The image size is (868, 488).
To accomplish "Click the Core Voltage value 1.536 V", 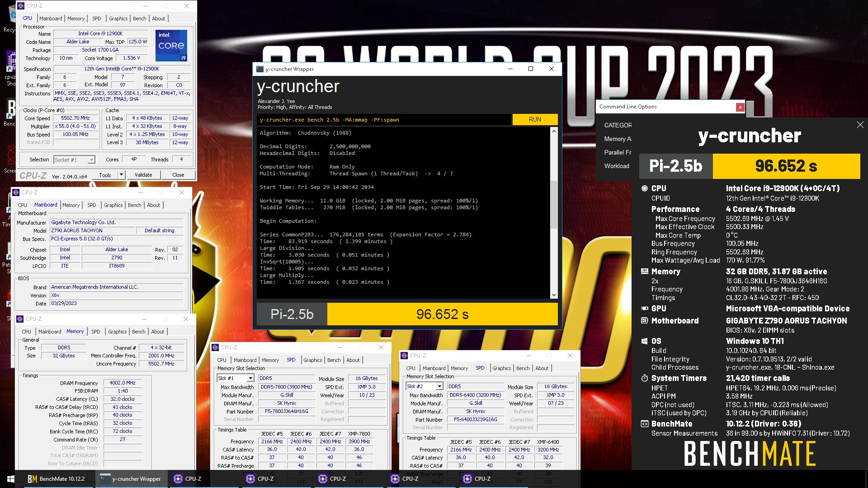I will coord(132,58).
